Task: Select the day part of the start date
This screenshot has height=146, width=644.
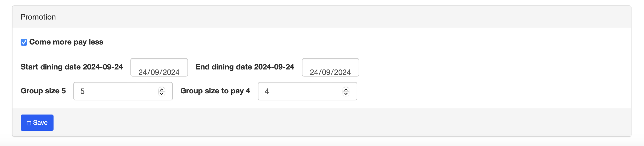Action: (142, 72)
